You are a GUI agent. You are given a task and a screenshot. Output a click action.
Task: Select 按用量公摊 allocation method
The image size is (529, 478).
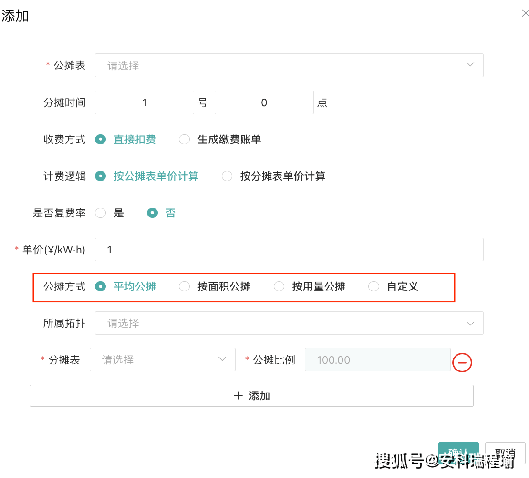309,286
